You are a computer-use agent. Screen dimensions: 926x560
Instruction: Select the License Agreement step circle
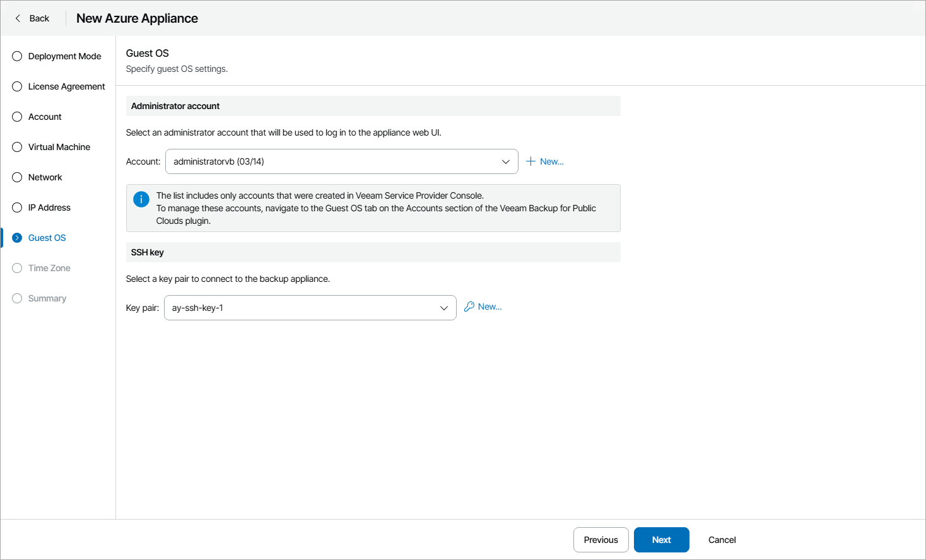[17, 86]
